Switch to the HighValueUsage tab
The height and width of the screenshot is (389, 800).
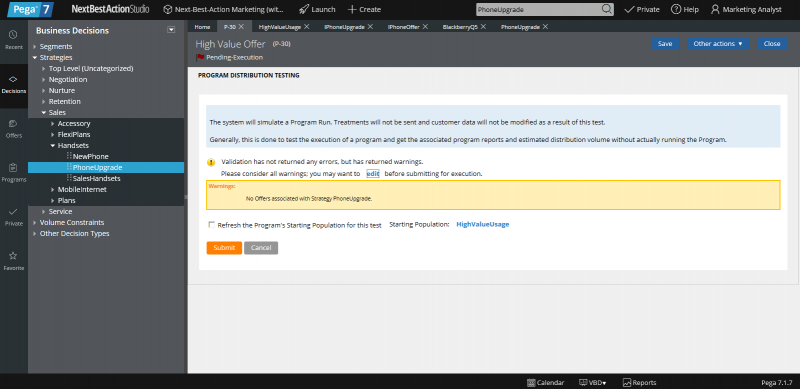coord(280,27)
